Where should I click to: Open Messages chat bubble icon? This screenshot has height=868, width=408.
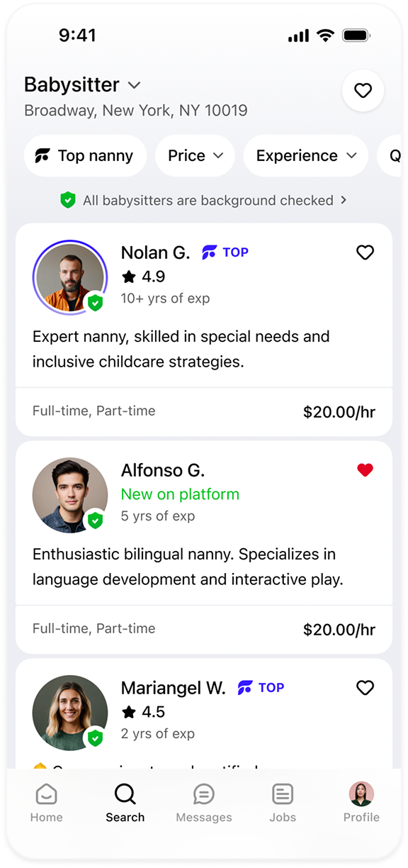click(x=204, y=794)
